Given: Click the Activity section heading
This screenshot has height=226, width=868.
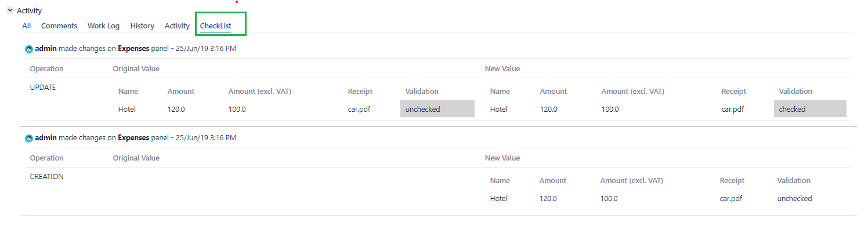Looking at the screenshot, I should pyautogui.click(x=29, y=10).
